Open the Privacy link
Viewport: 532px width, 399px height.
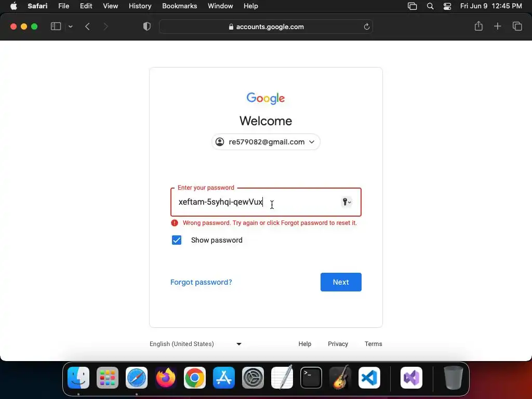click(x=338, y=344)
